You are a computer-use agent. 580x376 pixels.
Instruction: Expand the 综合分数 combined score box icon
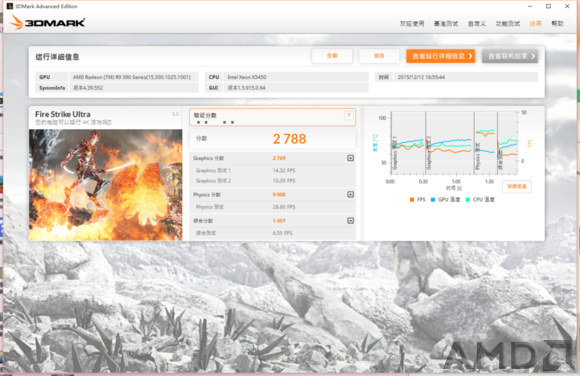[350, 221]
